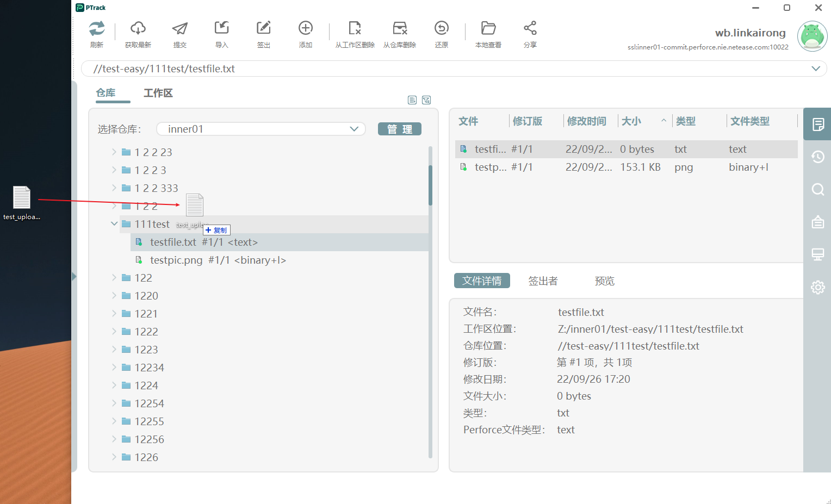Click 获取最新 cloud download icon
Viewport: 831px width, 504px height.
pyautogui.click(x=138, y=28)
